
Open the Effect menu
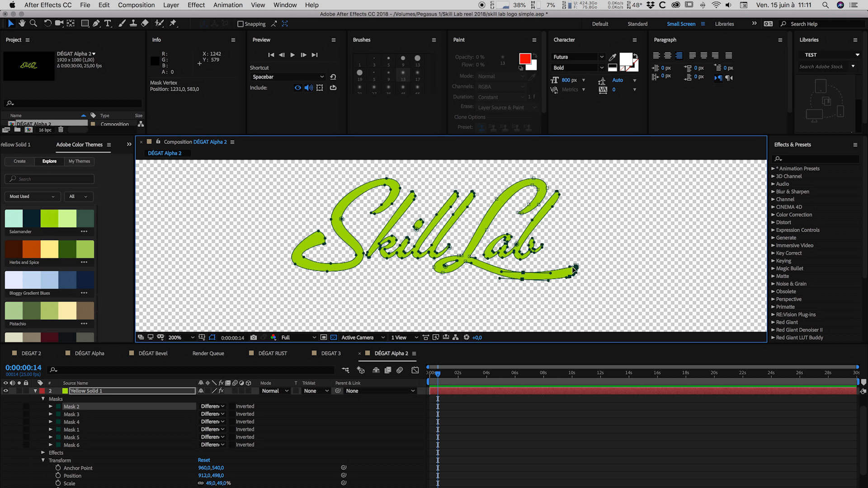click(x=196, y=5)
